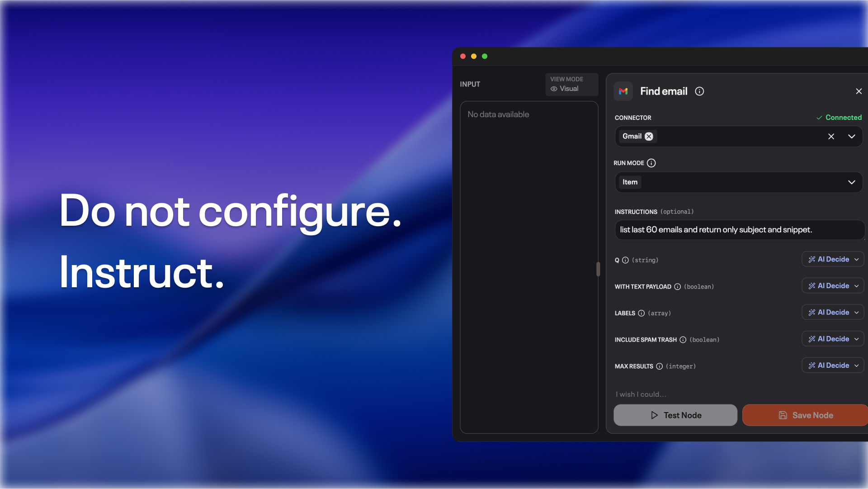Screen dimensions: 868x489
Task: Click the Gmail logo icon
Action: coord(623,91)
